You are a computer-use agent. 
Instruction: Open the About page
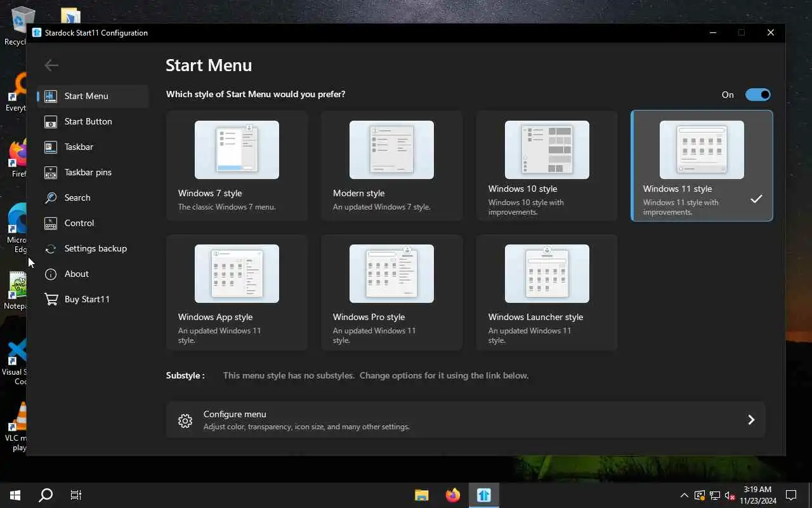point(93,274)
